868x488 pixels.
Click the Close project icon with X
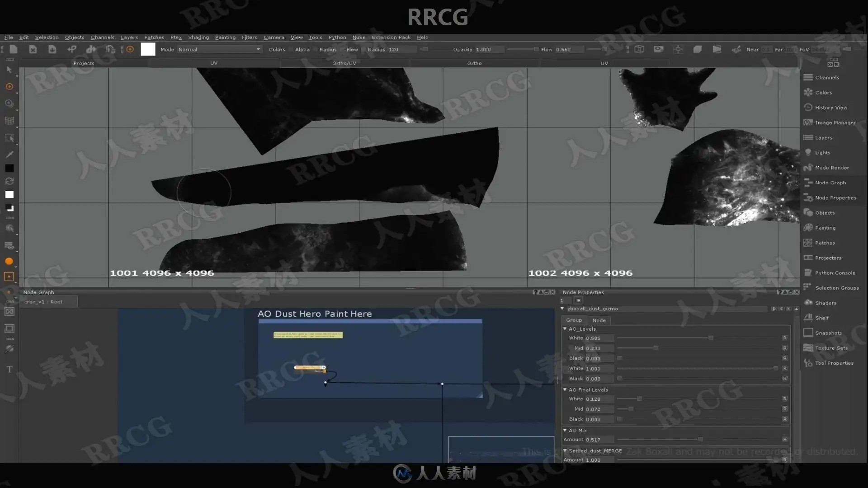click(x=33, y=49)
